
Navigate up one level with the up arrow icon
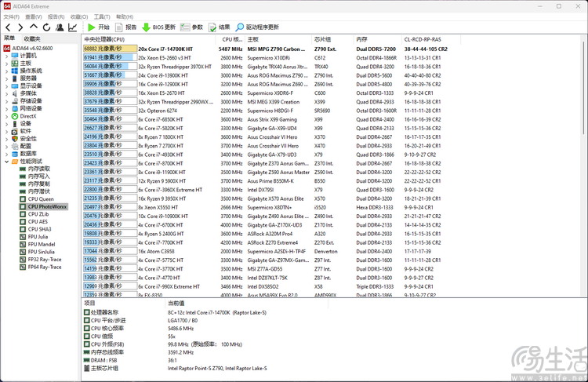click(x=34, y=27)
